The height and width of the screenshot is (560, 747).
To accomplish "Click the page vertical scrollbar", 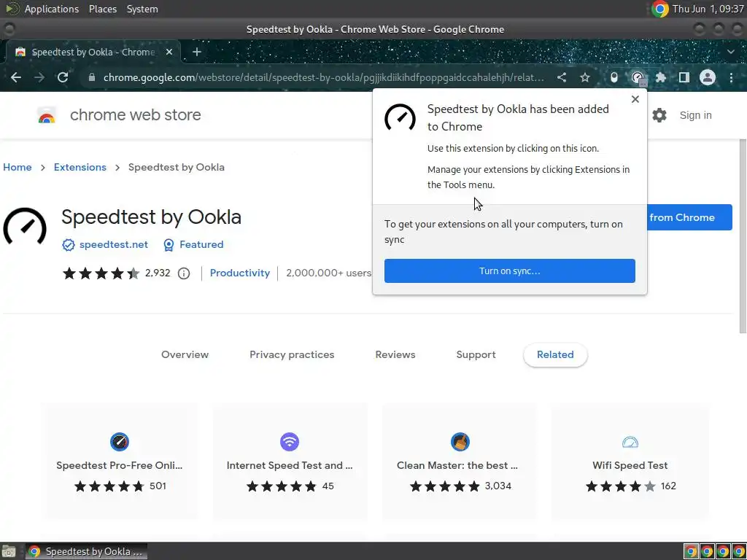I will pyautogui.click(x=743, y=236).
